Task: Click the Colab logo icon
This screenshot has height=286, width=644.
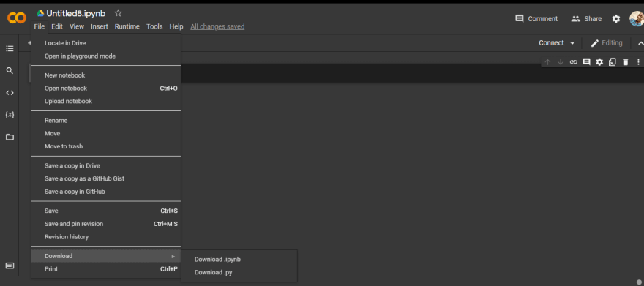Action: coord(17,18)
